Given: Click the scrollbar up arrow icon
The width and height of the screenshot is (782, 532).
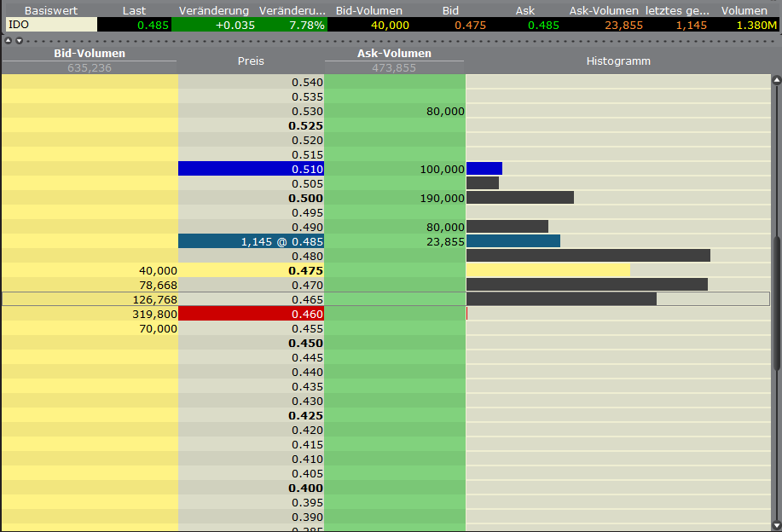Looking at the screenshot, I should [x=774, y=79].
